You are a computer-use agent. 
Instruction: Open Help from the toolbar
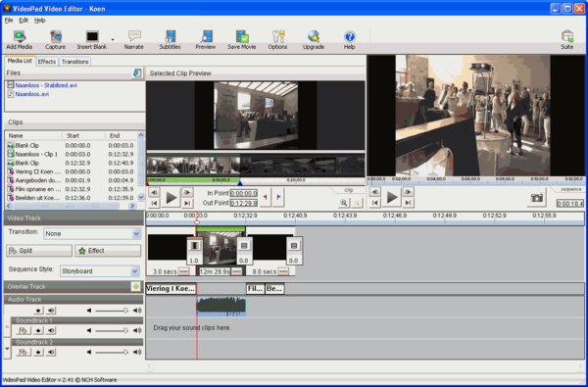350,40
